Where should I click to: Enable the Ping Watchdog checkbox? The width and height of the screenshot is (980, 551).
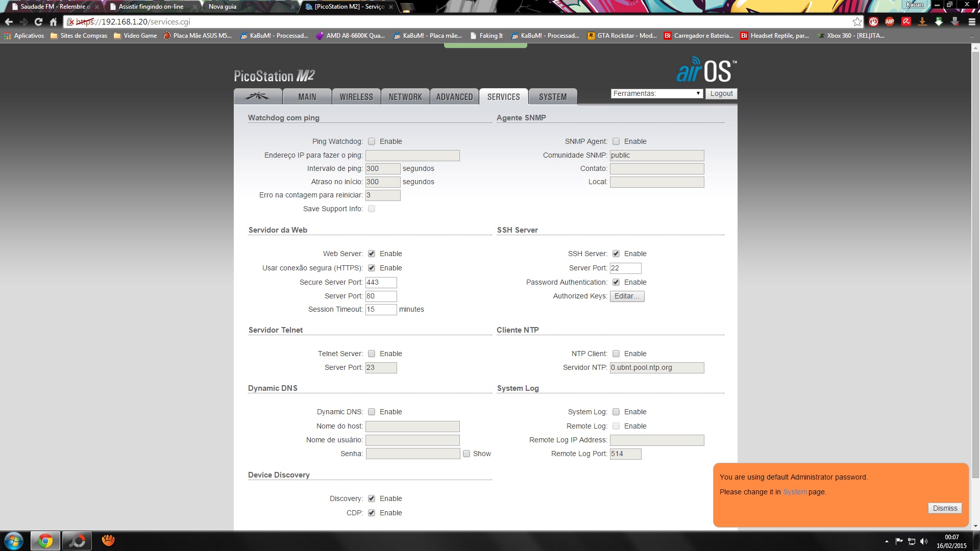pyautogui.click(x=372, y=141)
